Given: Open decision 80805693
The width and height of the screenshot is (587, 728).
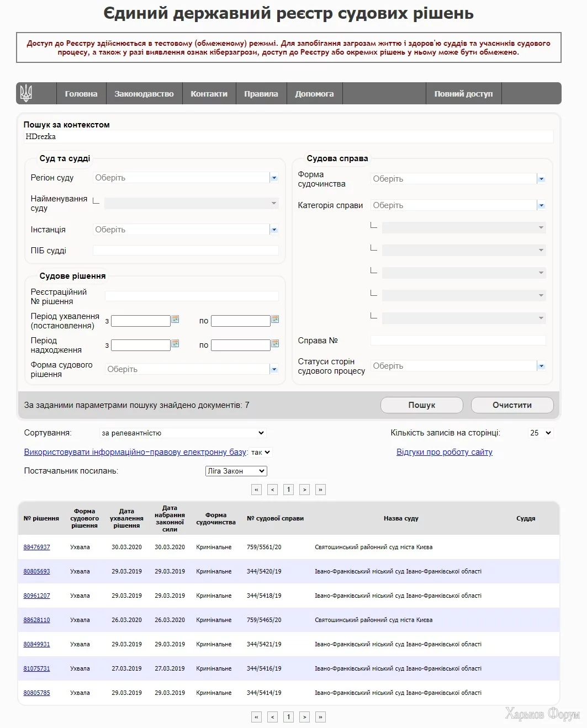Looking at the screenshot, I should coord(36,571).
